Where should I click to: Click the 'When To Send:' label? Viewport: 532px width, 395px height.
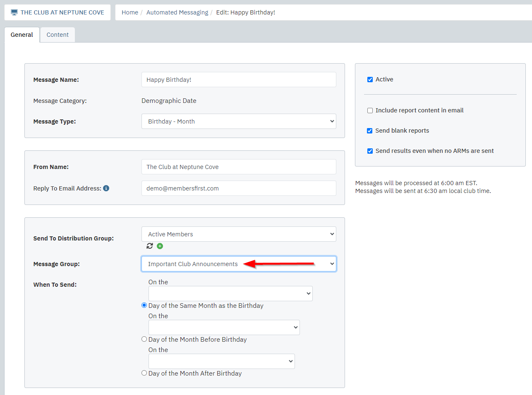tap(55, 285)
